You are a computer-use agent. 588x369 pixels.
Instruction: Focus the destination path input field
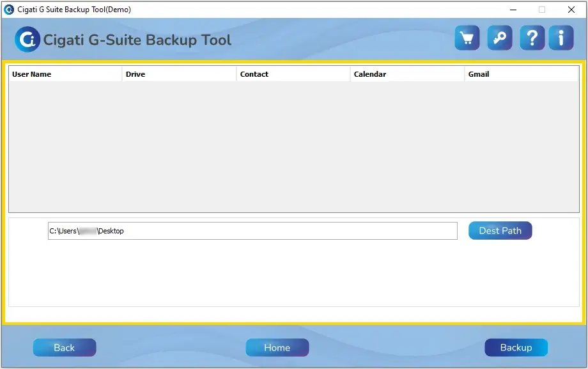252,231
